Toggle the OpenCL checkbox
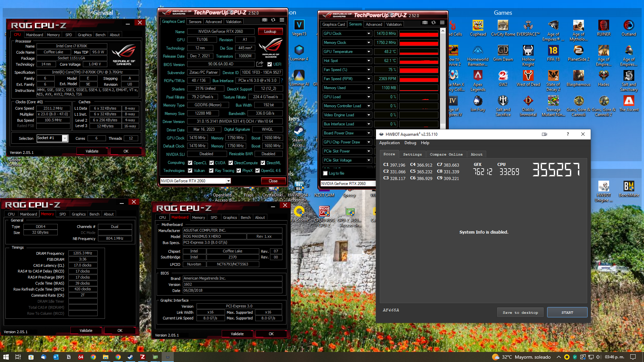 point(190,163)
